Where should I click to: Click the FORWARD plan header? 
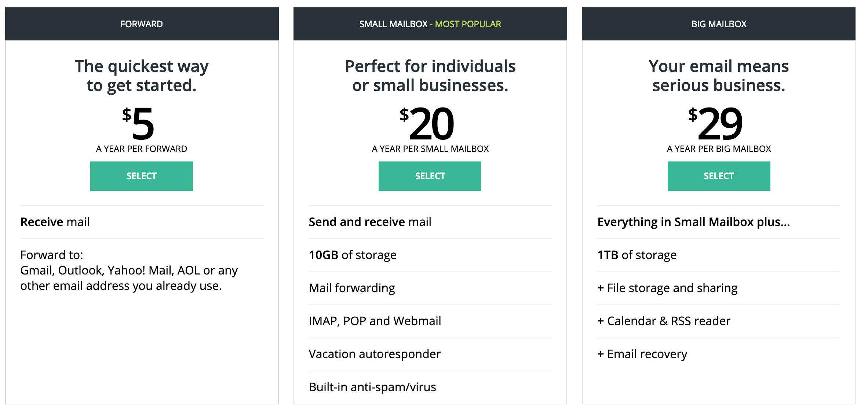[142, 24]
